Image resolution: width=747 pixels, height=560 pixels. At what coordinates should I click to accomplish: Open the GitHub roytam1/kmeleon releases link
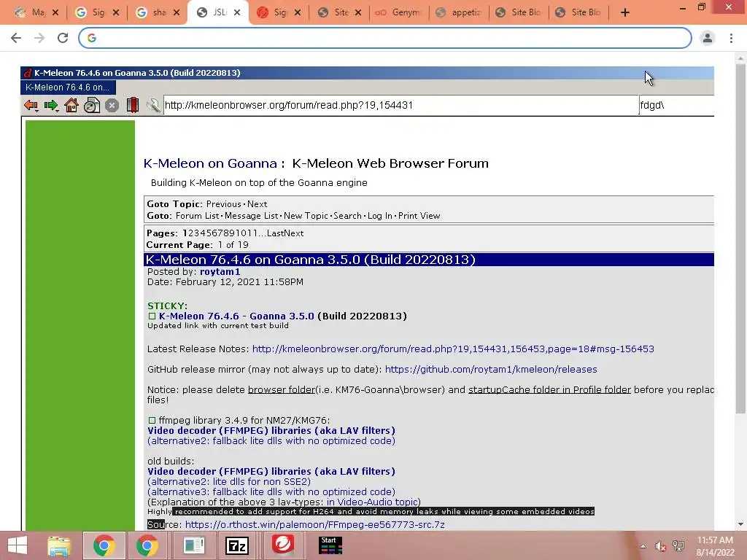point(491,370)
